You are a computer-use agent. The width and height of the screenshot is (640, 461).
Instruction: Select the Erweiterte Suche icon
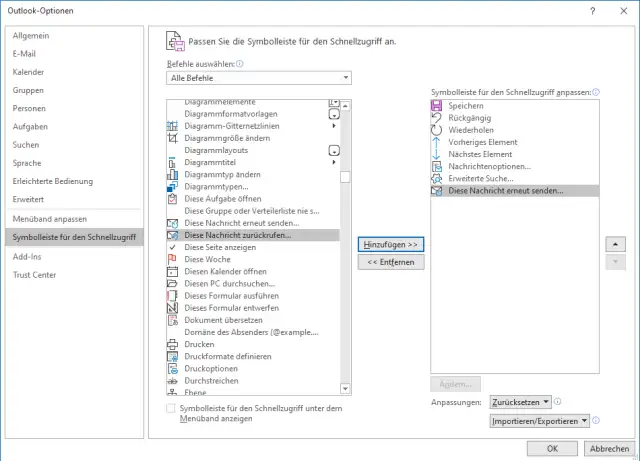[x=436, y=177]
